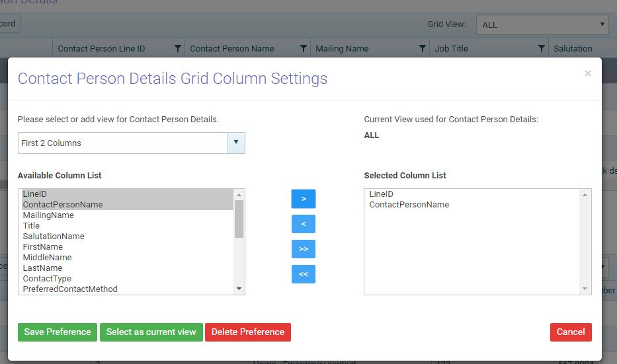Expand the First 2 Columns view dropdown
Image resolution: width=617 pixels, height=364 pixels.
[x=236, y=143]
